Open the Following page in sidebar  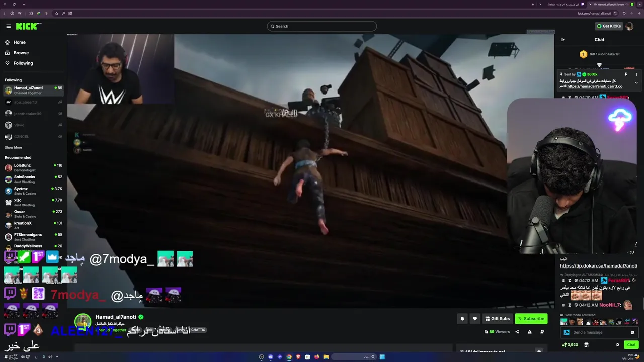tap(19, 63)
